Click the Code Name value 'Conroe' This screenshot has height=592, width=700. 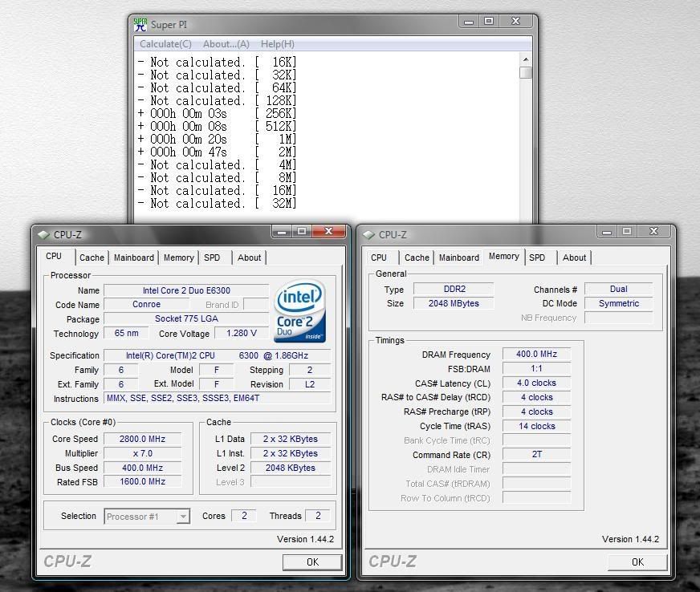click(146, 304)
